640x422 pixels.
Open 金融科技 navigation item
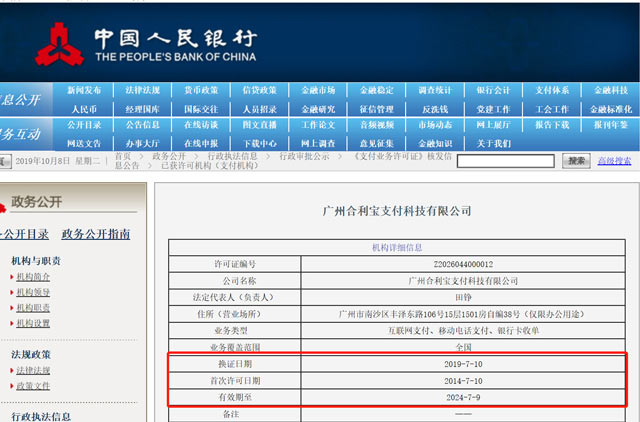click(611, 90)
